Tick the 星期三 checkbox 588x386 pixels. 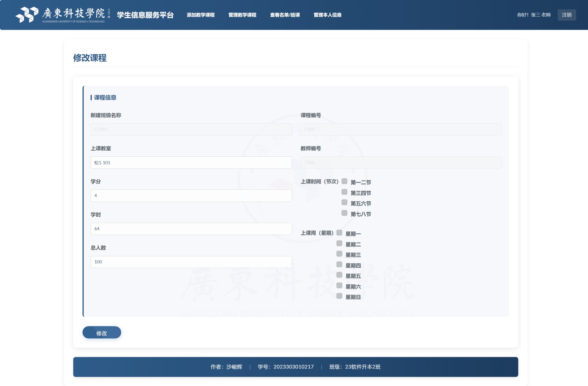click(339, 254)
